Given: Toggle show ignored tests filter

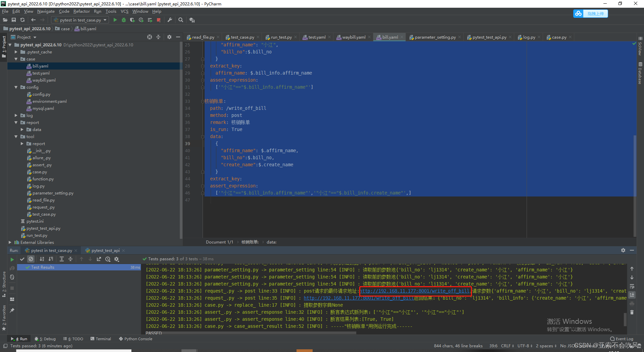Looking at the screenshot, I should pos(31,259).
